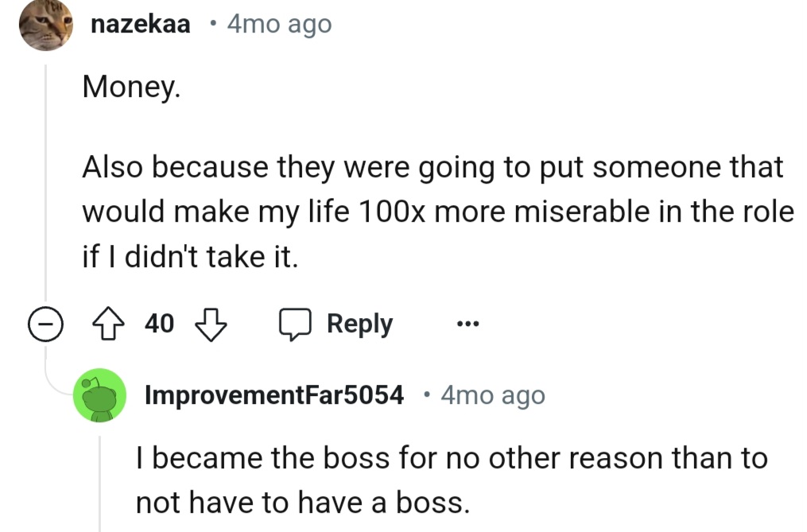Click the "Also because they were going" line

433,168
